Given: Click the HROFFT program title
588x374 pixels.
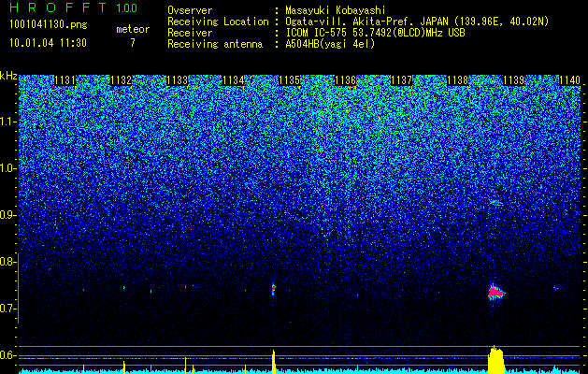Looking at the screenshot, I should coord(58,7).
